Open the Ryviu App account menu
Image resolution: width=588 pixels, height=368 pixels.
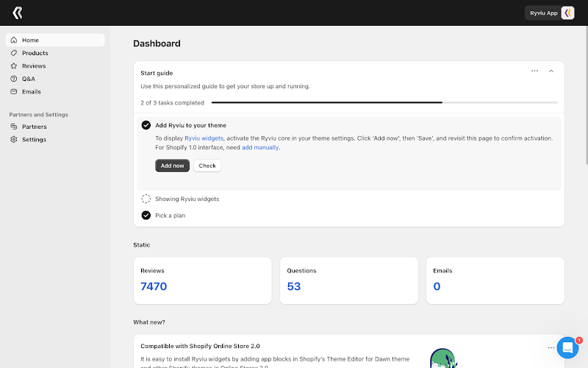pyautogui.click(x=550, y=13)
